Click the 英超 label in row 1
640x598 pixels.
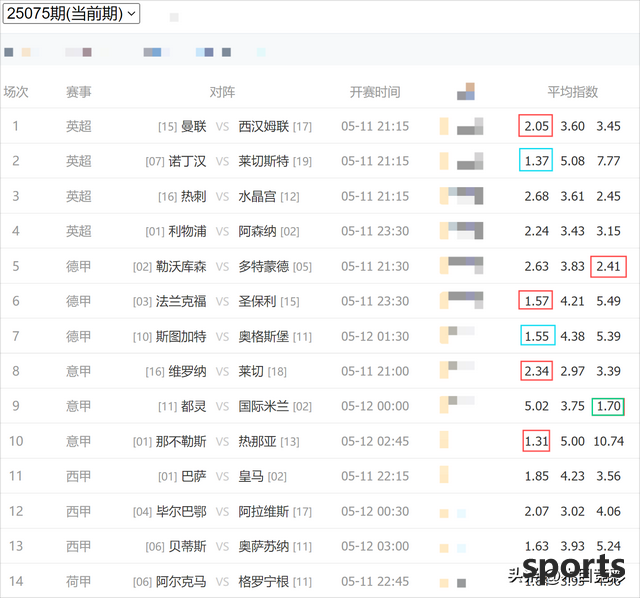(79, 126)
